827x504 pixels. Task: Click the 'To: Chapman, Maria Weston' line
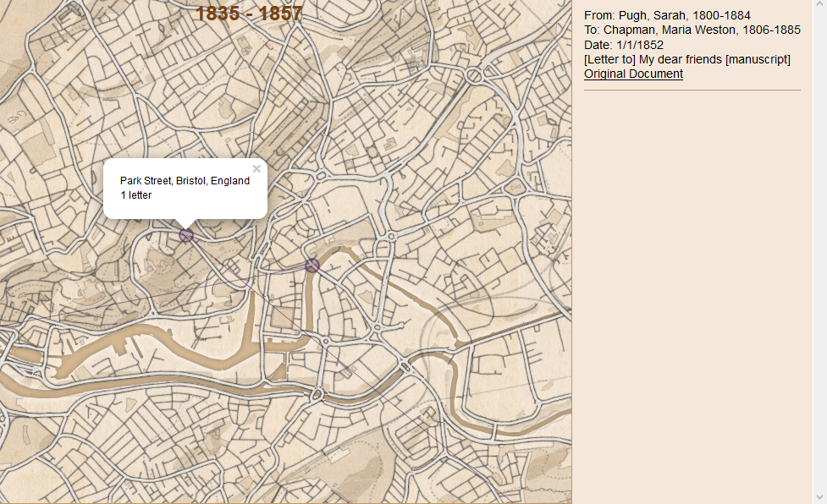692,30
